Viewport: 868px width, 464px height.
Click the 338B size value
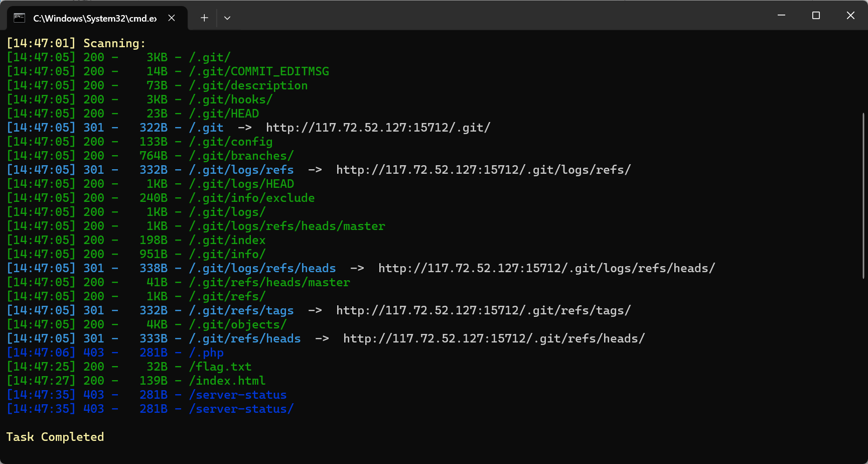click(x=154, y=268)
